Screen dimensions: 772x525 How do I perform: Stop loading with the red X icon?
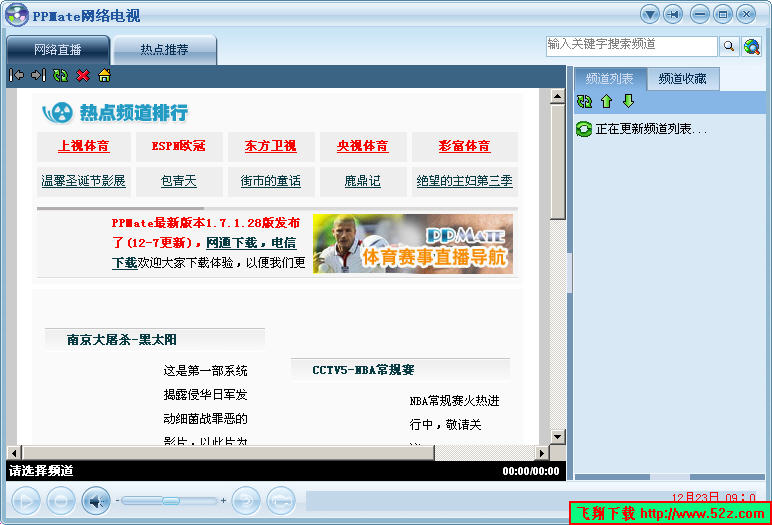pyautogui.click(x=83, y=75)
